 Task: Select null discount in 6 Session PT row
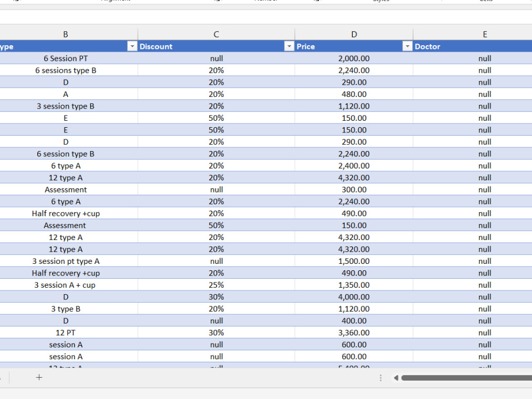click(216, 59)
